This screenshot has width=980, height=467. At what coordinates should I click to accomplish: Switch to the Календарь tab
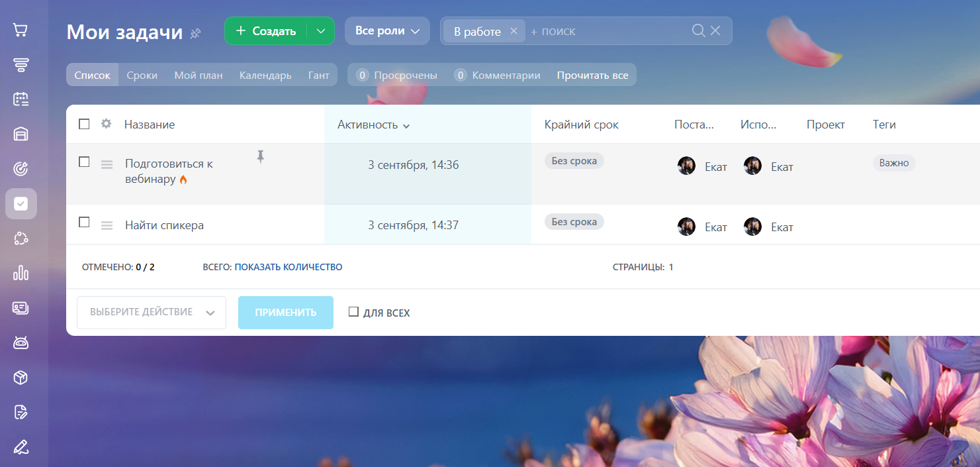pyautogui.click(x=265, y=75)
